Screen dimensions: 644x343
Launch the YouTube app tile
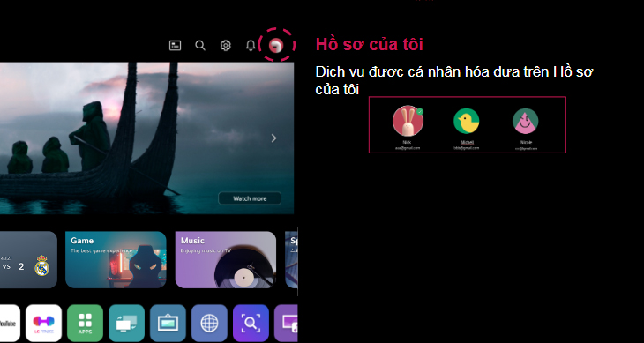pyautogui.click(x=9, y=324)
